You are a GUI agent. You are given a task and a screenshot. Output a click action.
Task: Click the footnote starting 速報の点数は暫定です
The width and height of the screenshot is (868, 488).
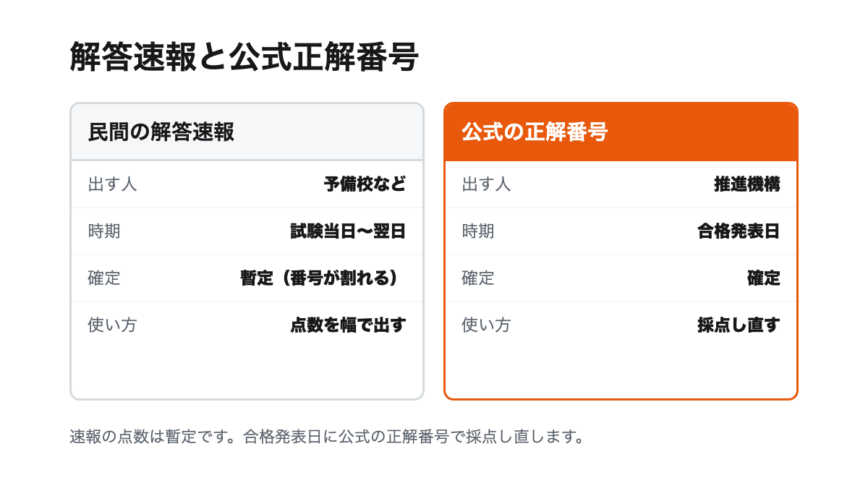(327, 437)
